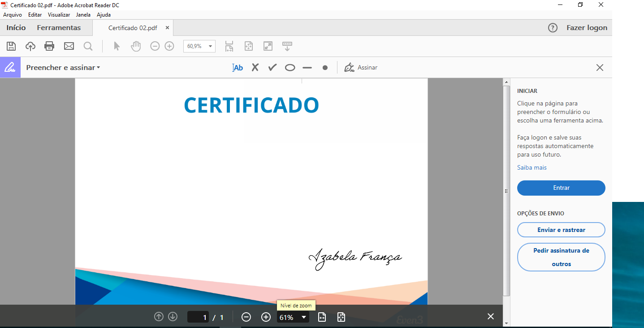Open the top toolbar zoom dropdown showing 60,9%
The height and width of the screenshot is (328, 644).
[x=199, y=46]
